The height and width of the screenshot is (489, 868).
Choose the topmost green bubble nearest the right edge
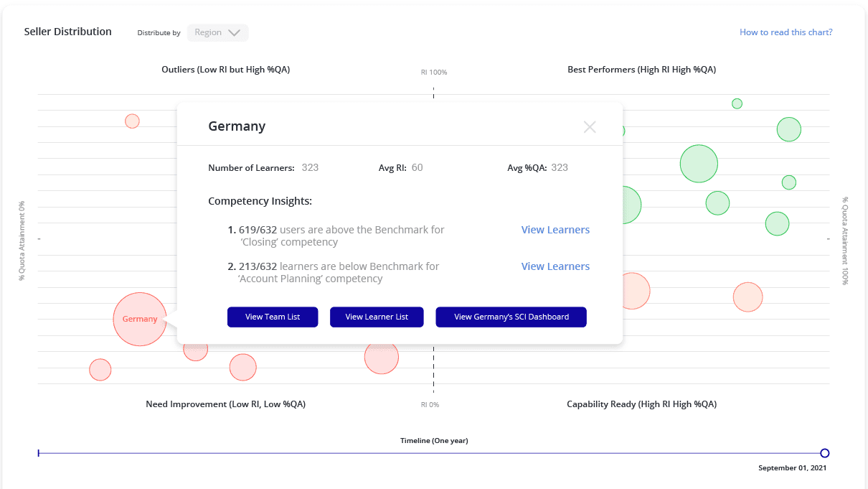pos(788,130)
